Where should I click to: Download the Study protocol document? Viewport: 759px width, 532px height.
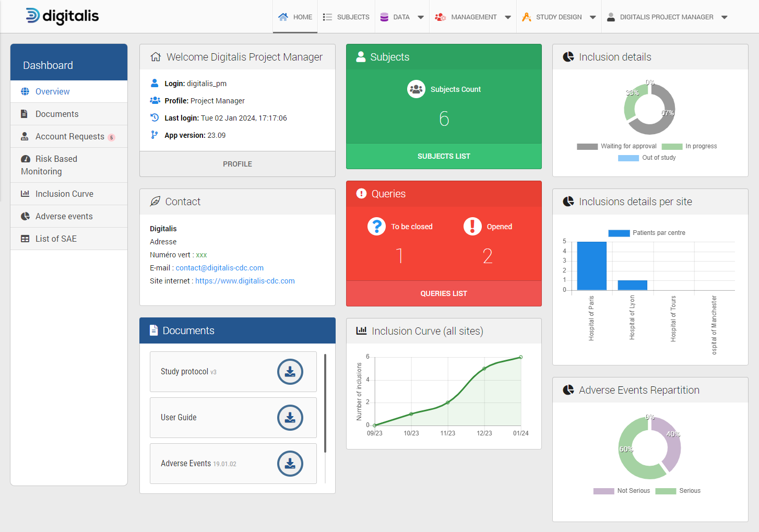click(x=290, y=372)
